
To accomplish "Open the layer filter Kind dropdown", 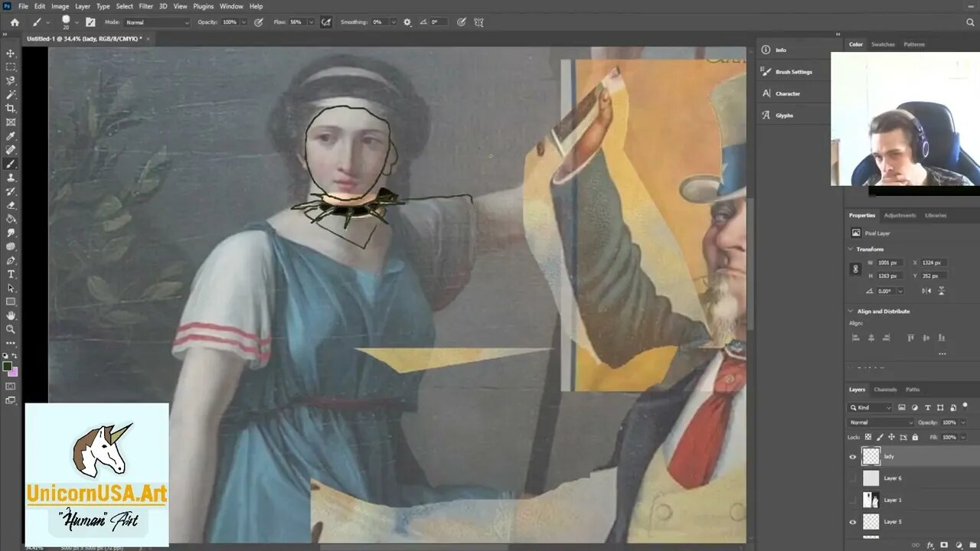I will 871,407.
